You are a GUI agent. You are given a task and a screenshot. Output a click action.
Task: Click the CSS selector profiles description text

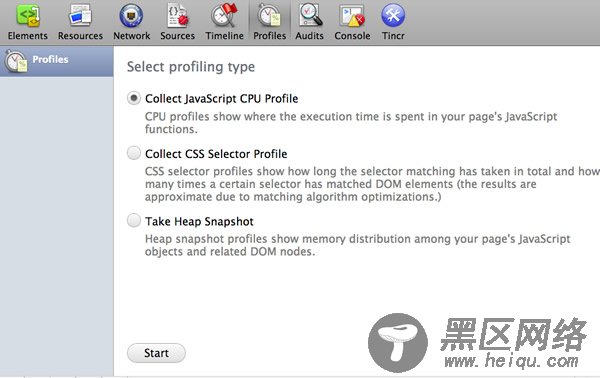[x=372, y=184]
